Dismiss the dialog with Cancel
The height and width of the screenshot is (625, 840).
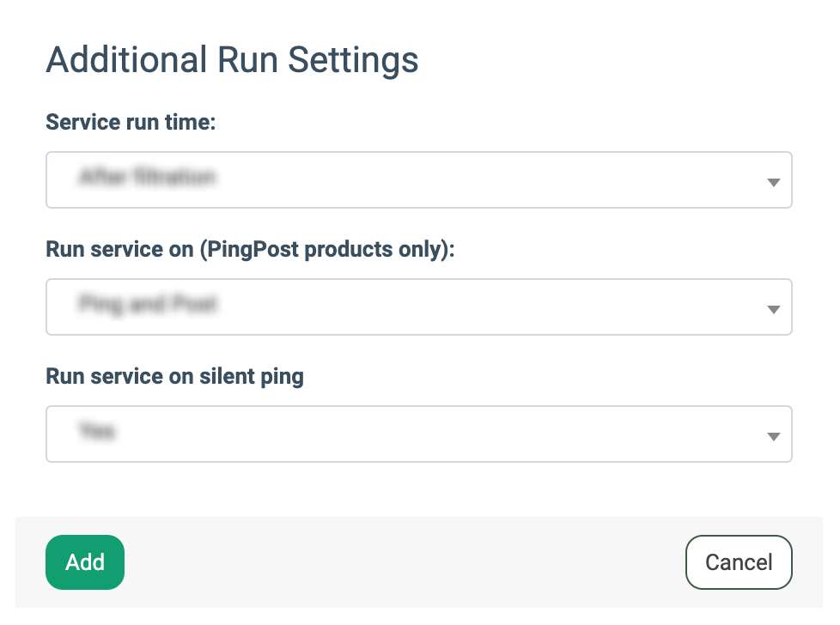point(738,562)
